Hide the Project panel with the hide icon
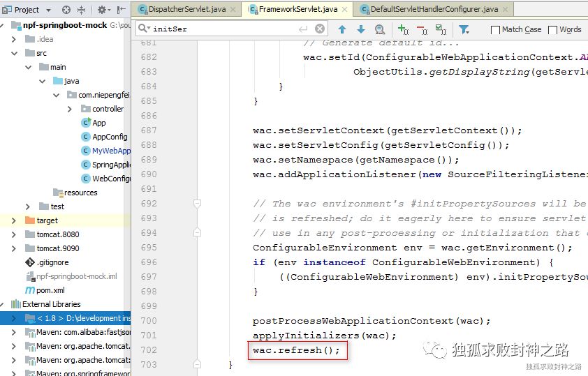The image size is (588, 376). pos(121,10)
